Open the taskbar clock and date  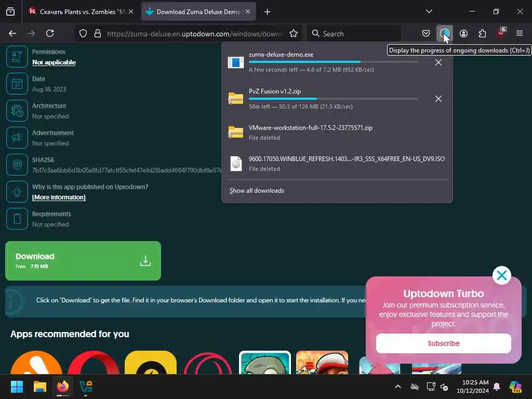tap(473, 387)
